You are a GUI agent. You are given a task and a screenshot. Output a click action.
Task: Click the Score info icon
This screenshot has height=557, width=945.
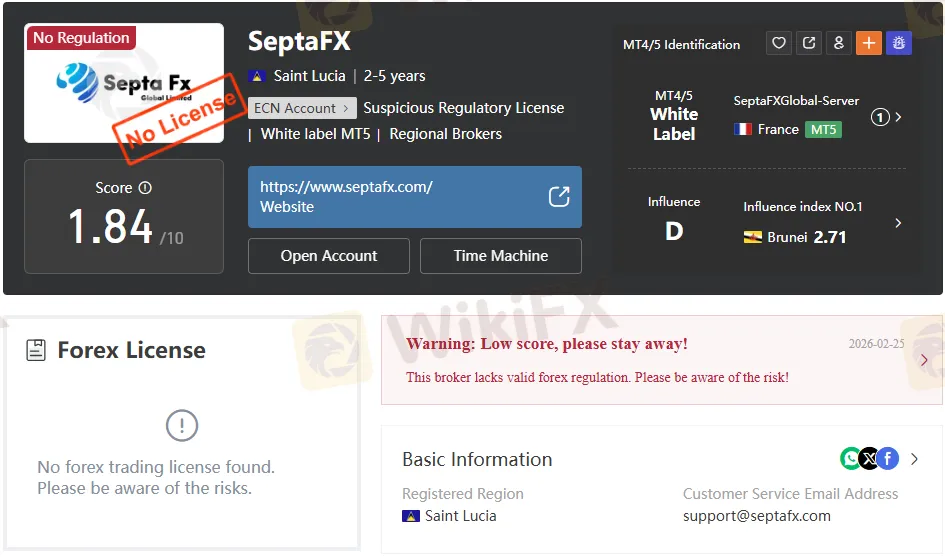pyautogui.click(x=145, y=187)
